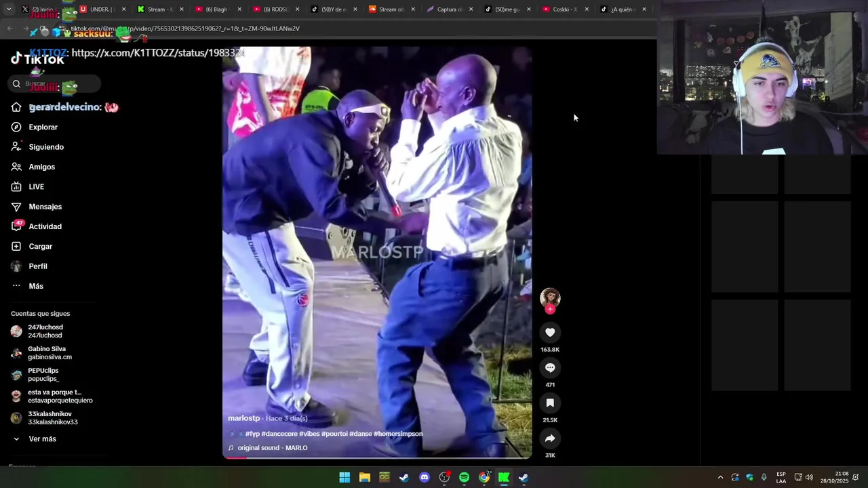Viewport: 868px width, 488px height.
Task: Click microphone icon in system tray
Action: 764,477
